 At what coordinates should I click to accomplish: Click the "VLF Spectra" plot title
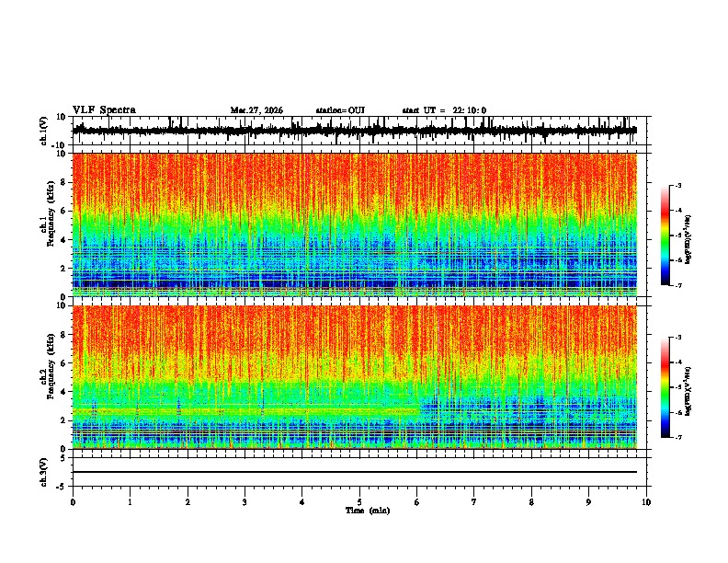pyautogui.click(x=104, y=109)
